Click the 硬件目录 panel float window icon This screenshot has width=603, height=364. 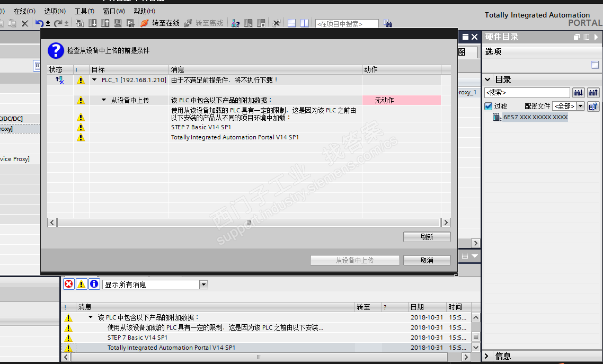[x=577, y=37]
